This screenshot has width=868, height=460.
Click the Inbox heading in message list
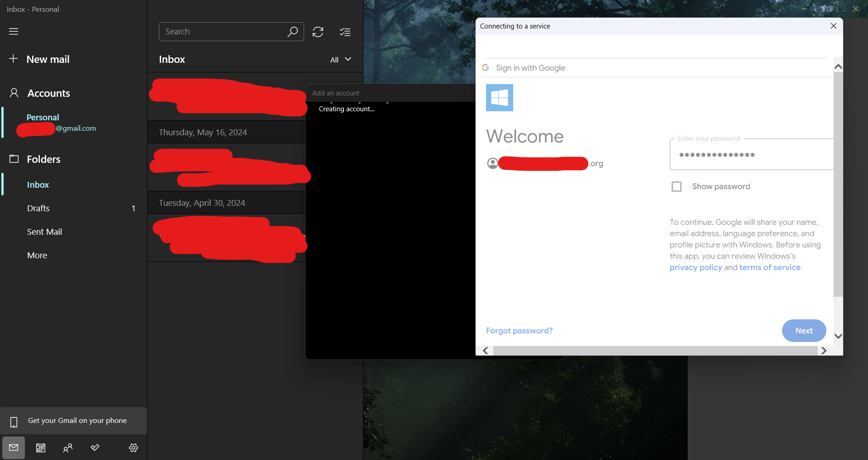click(172, 59)
